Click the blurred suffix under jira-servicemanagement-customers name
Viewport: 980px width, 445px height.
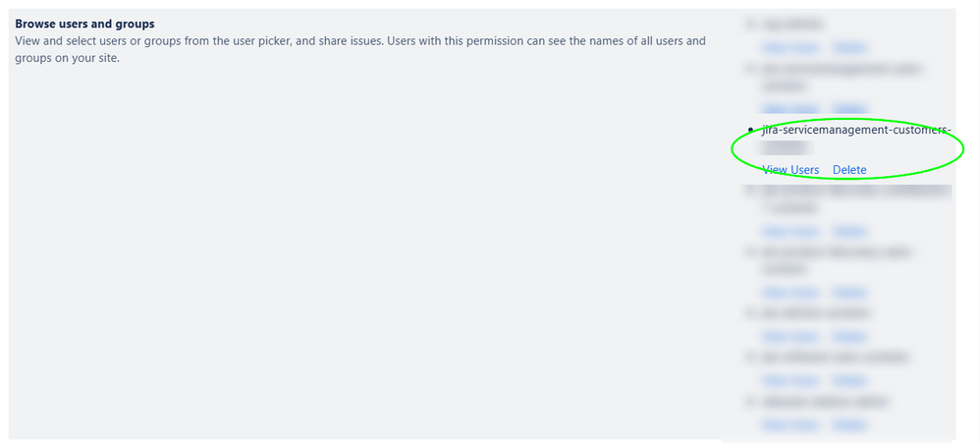786,147
